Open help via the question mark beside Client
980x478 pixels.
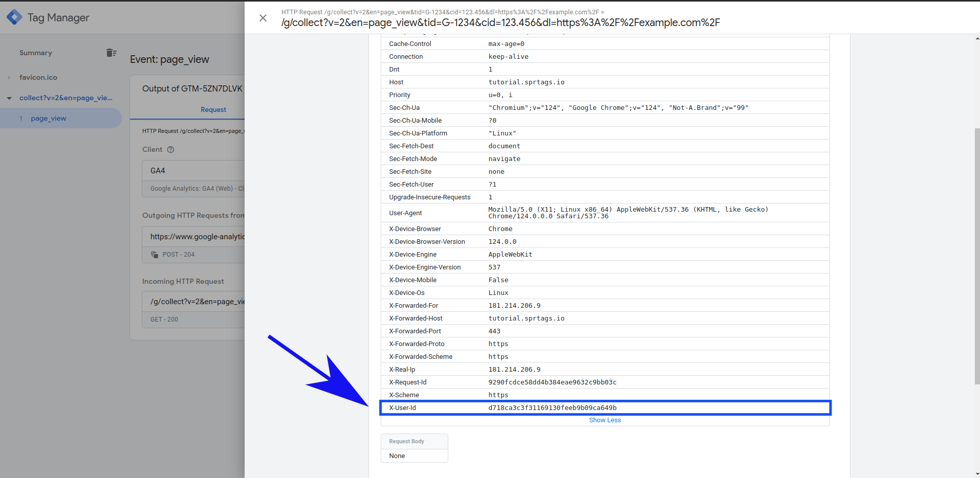tap(171, 149)
